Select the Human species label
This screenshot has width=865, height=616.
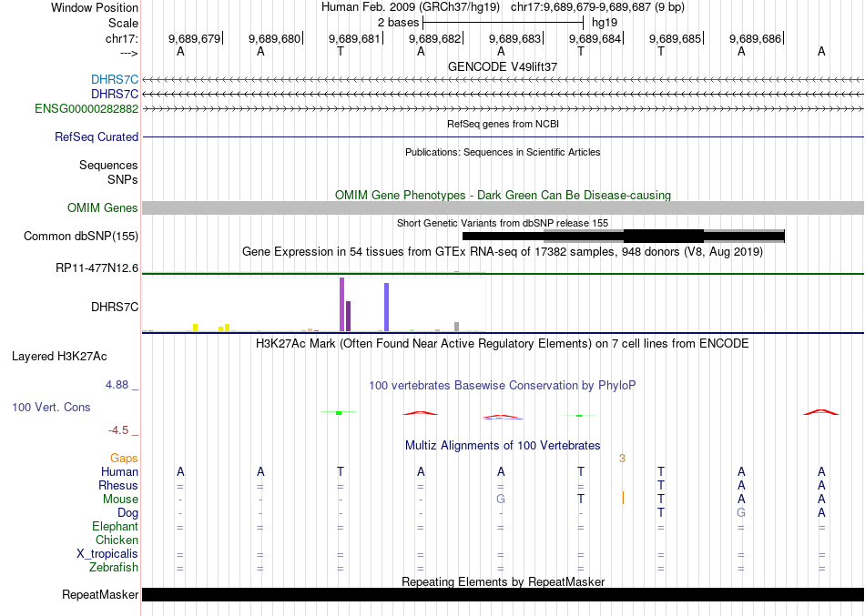coord(119,471)
